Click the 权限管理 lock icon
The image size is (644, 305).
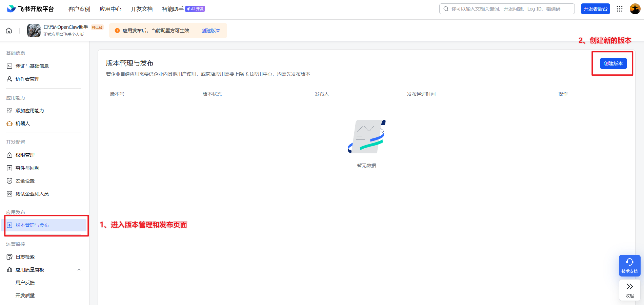[9, 155]
